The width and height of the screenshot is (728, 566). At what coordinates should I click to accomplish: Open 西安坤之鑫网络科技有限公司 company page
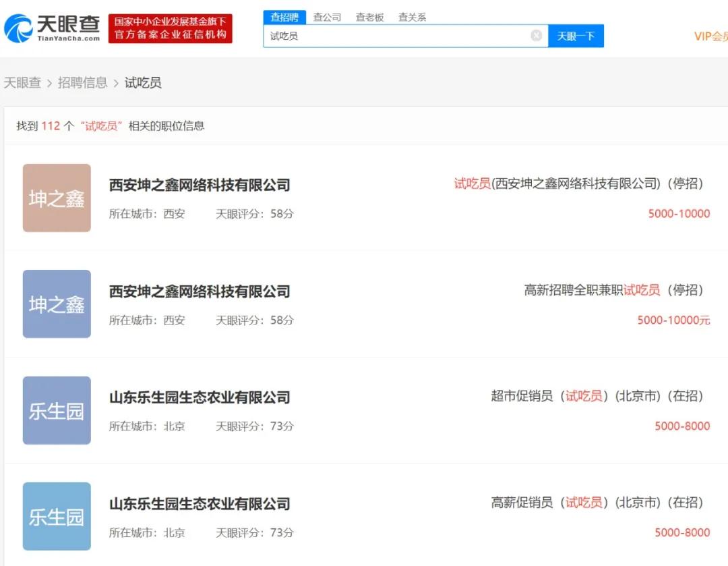point(199,186)
